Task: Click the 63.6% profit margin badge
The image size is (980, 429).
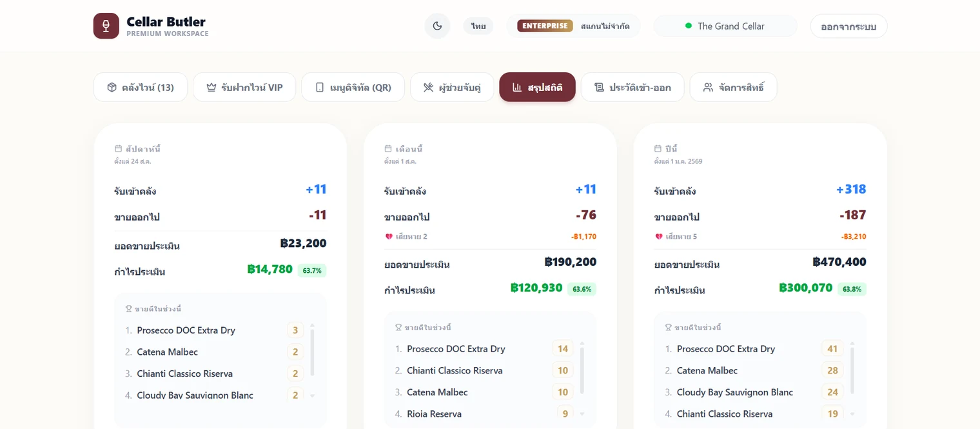Action: coord(582,289)
